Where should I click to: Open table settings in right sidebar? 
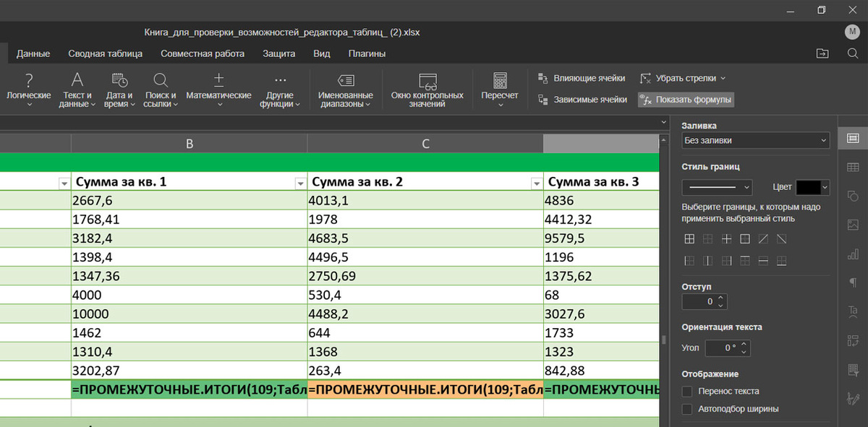[x=853, y=167]
